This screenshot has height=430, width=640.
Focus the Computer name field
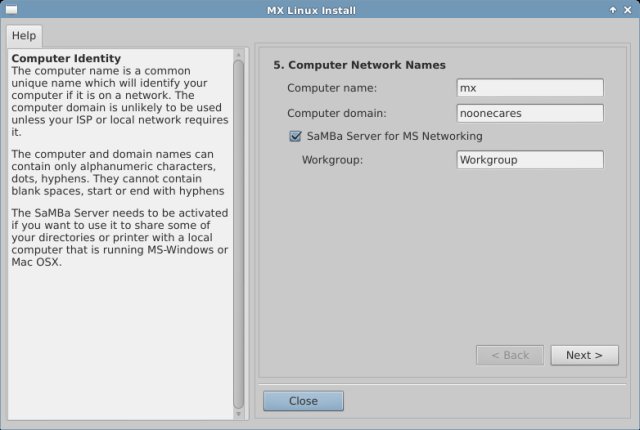pos(530,88)
